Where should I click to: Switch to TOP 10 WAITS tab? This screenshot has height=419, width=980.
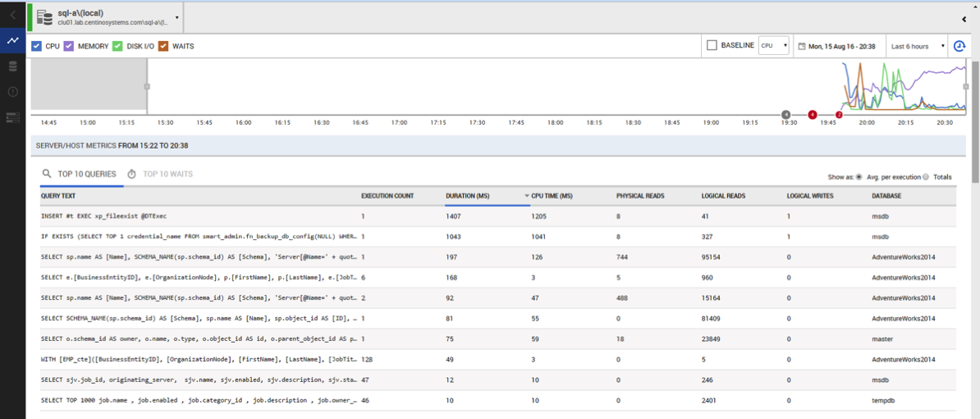(x=167, y=174)
